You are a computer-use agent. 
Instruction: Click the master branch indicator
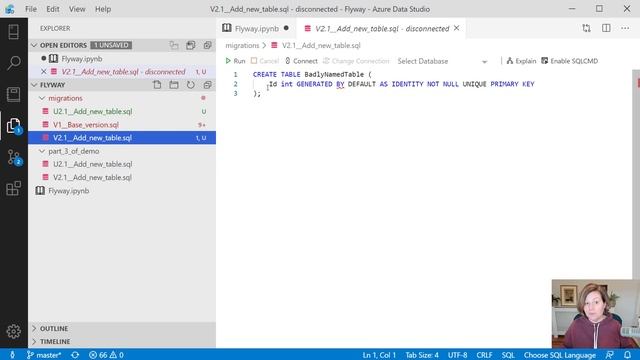coord(44,355)
